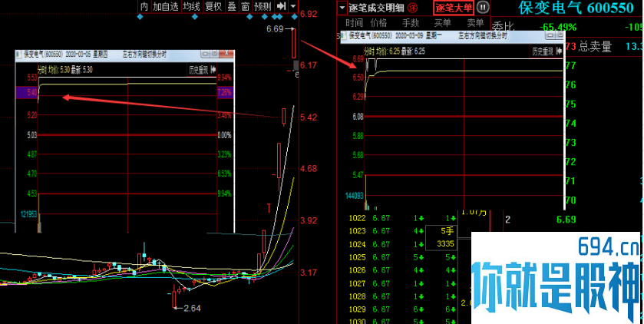Click highlighted 7.26% label in 03-05 window
The height and width of the screenshot is (324, 644).
[x=224, y=92]
